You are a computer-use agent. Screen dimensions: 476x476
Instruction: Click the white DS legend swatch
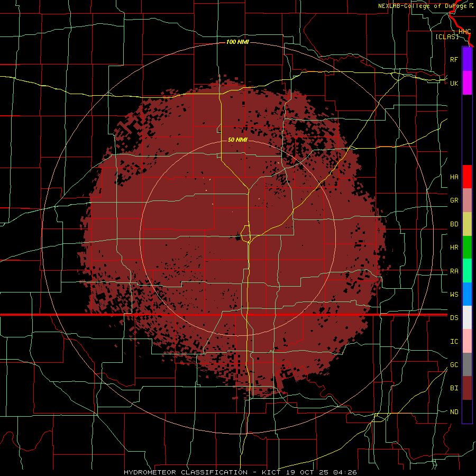pyautogui.click(x=467, y=317)
